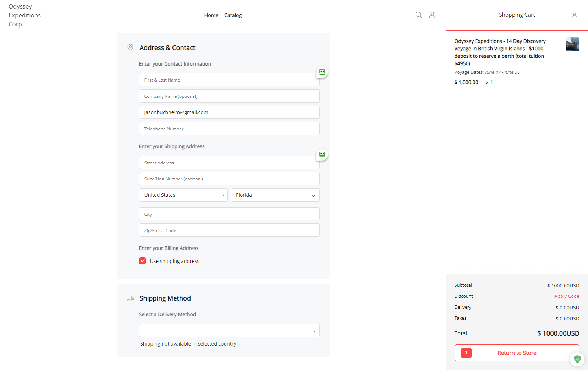Viewport: 588px width, 370px height.
Task: Focus the Suite/Unit Number field
Action: (x=229, y=179)
